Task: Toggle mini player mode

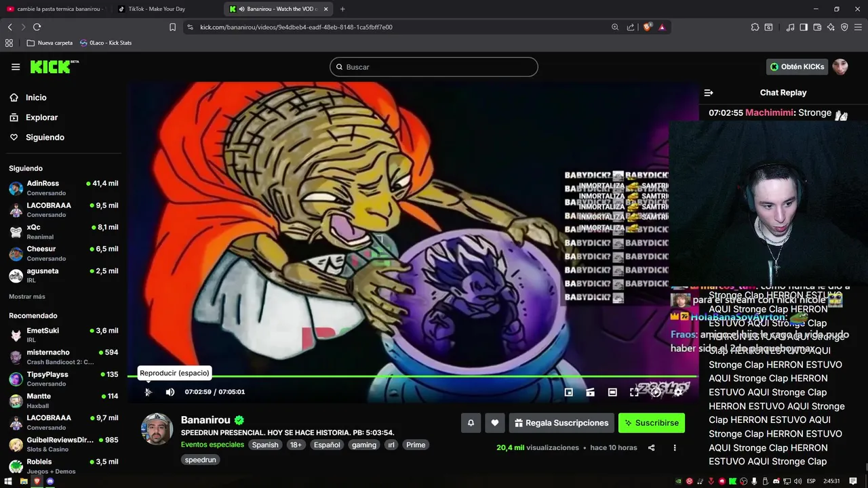Action: click(569, 392)
